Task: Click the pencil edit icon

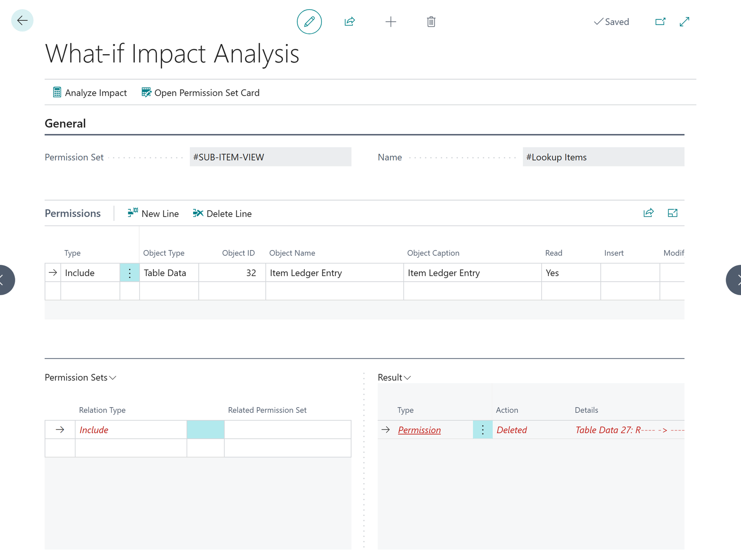Action: pos(309,22)
